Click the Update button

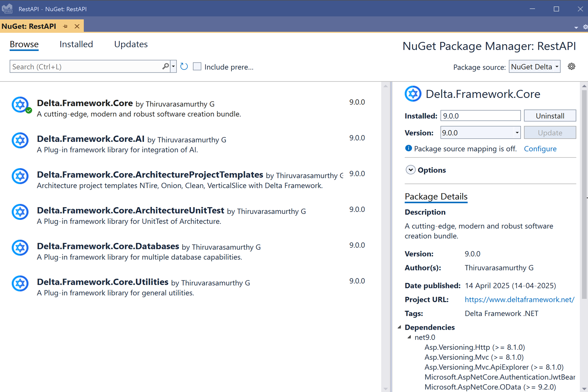(550, 133)
